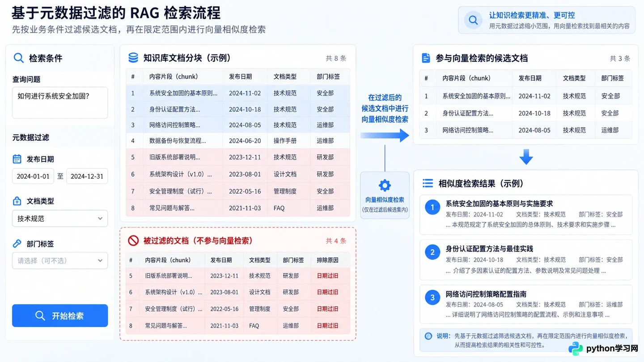Click the number 2 badge of second result
The width and height of the screenshot is (644, 362).
tap(432, 253)
